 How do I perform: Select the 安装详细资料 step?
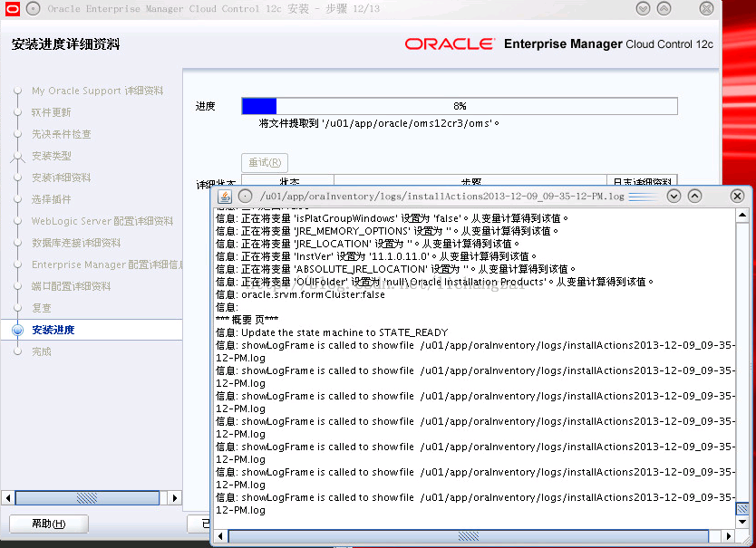62,178
